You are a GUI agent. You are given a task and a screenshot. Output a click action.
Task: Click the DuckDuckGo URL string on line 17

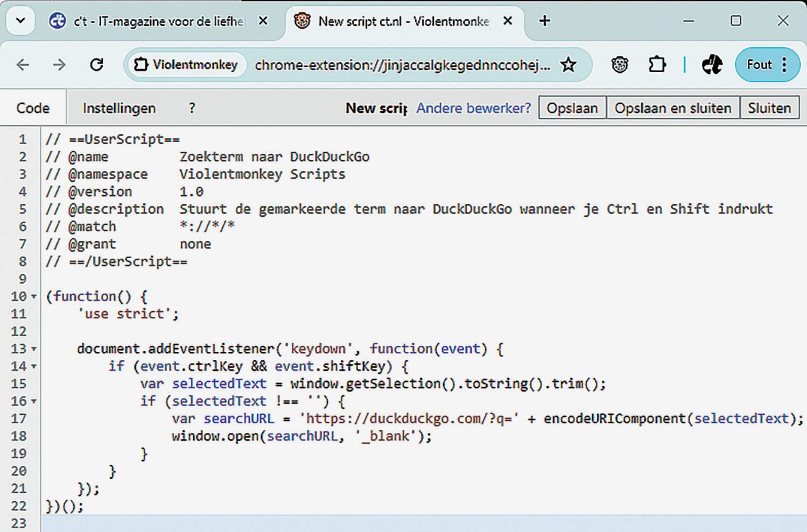[409, 418]
